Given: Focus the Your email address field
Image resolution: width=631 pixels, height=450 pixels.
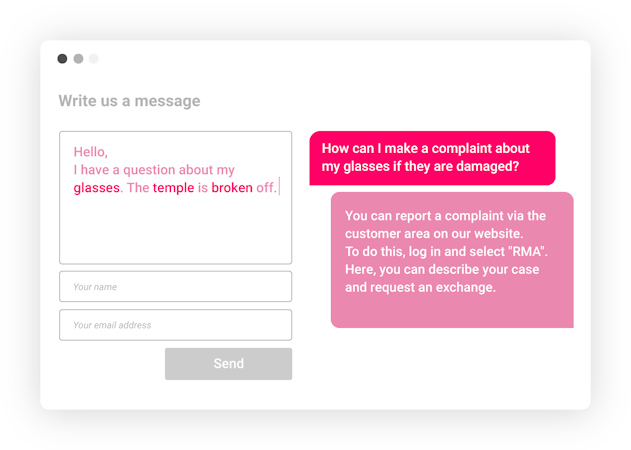Looking at the screenshot, I should coord(175,325).
